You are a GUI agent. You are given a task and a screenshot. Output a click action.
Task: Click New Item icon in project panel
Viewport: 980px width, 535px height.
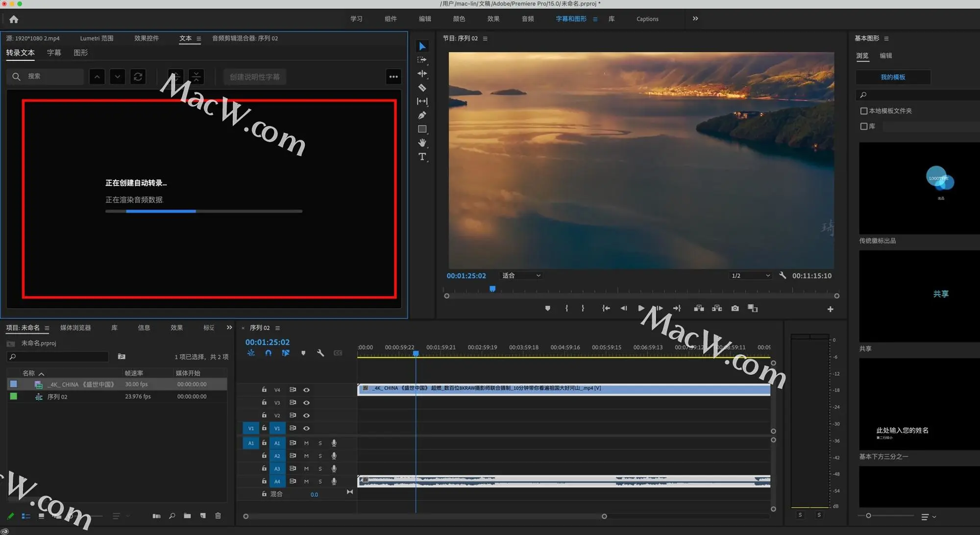point(203,515)
